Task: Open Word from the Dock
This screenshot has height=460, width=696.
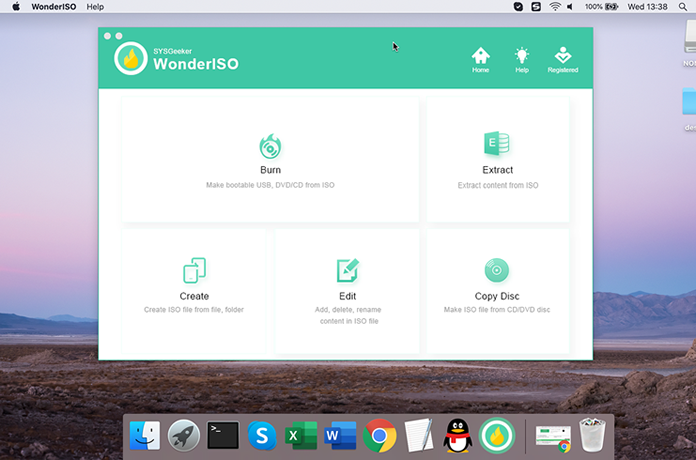Action: click(340, 436)
